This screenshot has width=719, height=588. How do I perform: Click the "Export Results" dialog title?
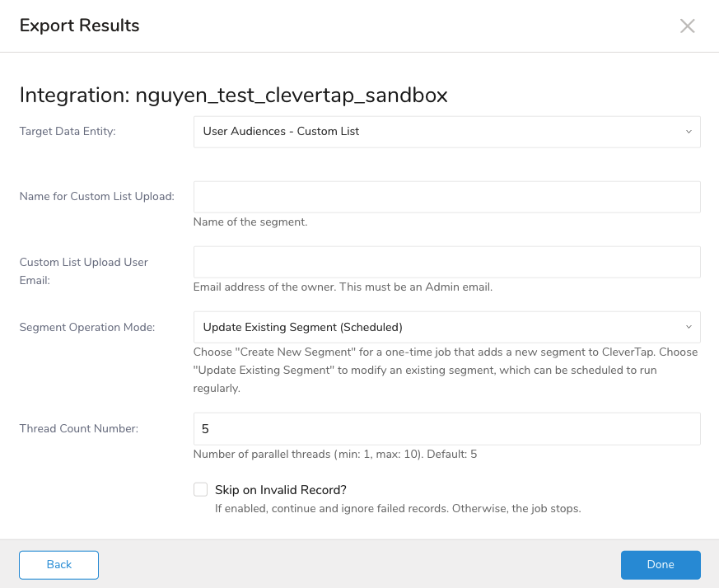[80, 26]
